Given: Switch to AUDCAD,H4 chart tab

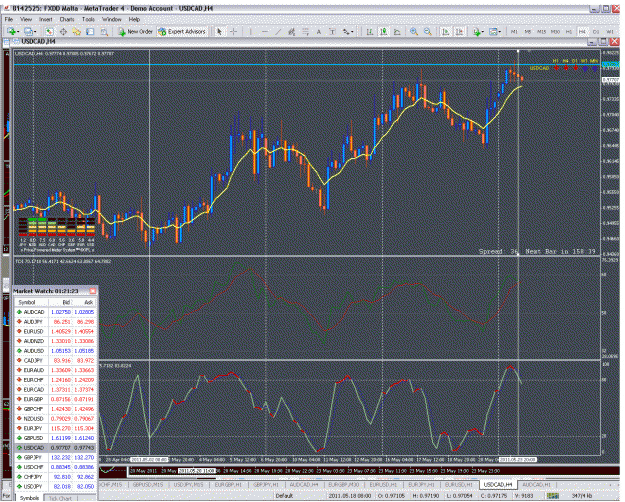Looking at the screenshot, I should (x=304, y=484).
